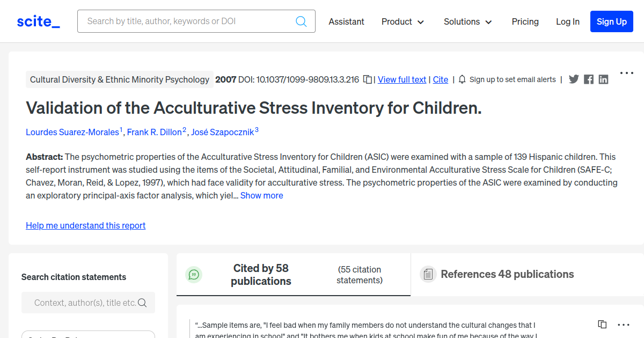Open the report's three-dot options menu
Screen dimensions: 644x338
point(626,73)
